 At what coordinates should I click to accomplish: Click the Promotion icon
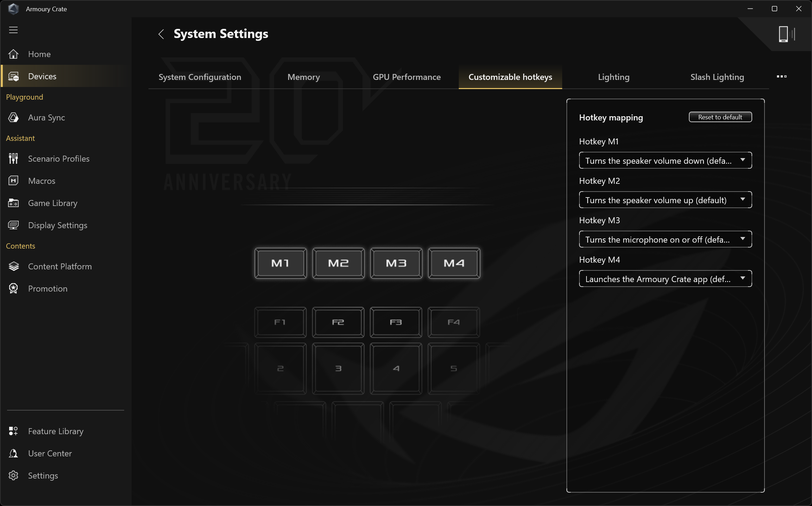(x=13, y=289)
